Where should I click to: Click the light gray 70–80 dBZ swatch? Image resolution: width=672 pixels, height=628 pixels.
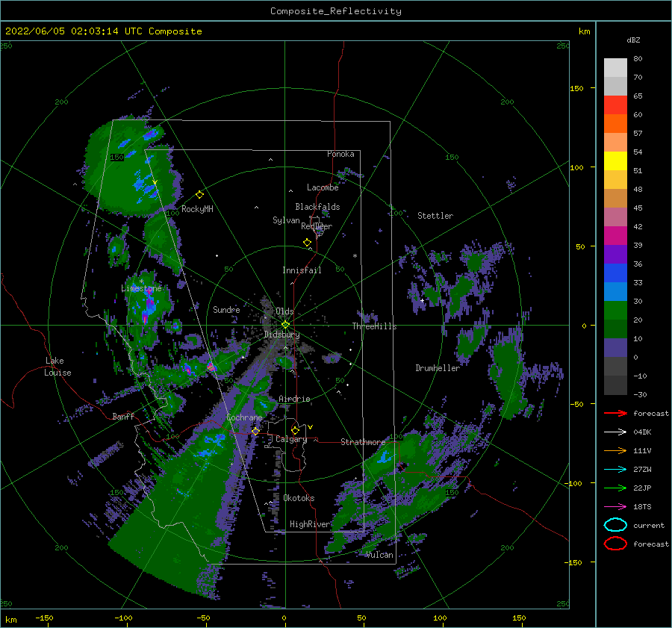coord(615,68)
